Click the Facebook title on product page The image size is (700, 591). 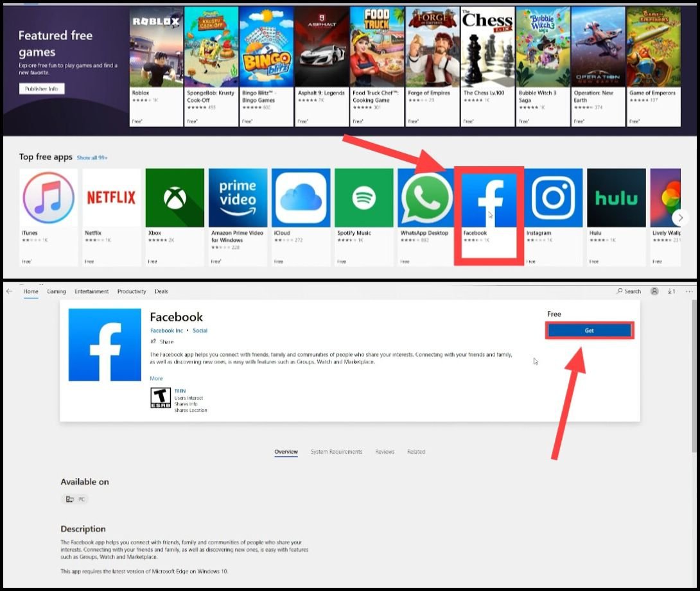pos(177,317)
